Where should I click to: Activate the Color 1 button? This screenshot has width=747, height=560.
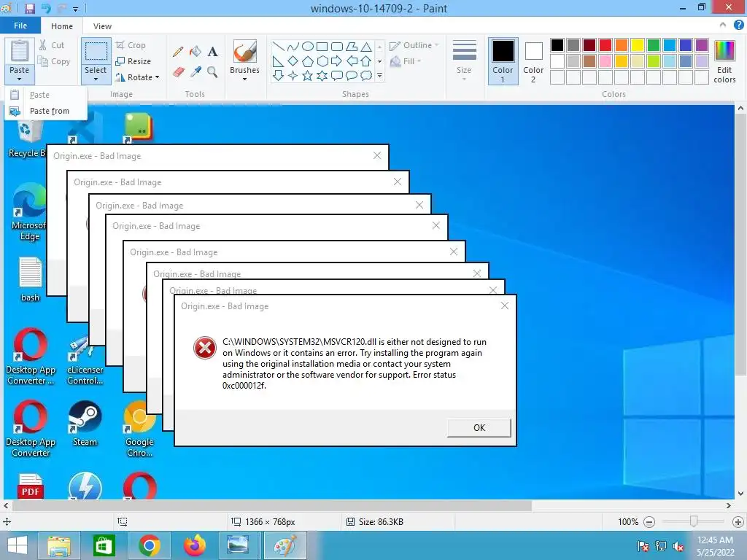click(x=503, y=61)
